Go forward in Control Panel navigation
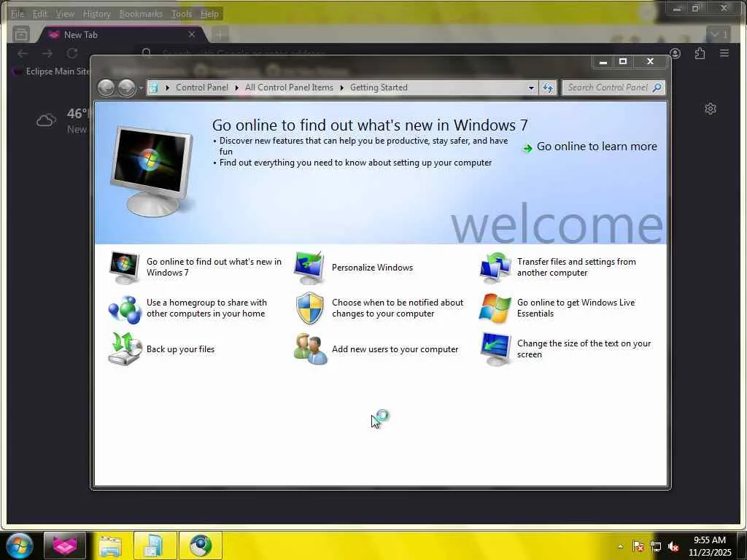Screen dimensions: 747x560 (x=126, y=87)
